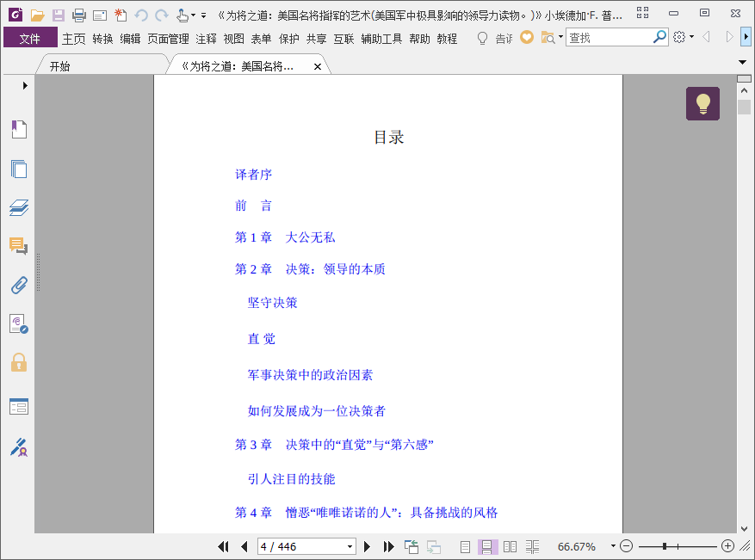Open the page thumbnails panel in sidebar
Viewport: 755px width, 560px height.
pyautogui.click(x=19, y=169)
